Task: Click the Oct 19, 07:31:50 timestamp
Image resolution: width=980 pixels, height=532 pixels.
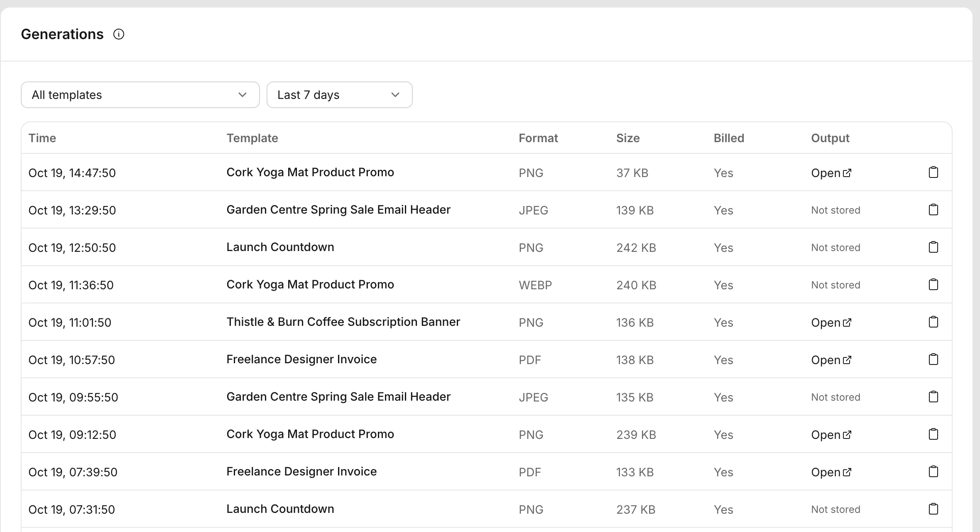Action: [71, 510]
